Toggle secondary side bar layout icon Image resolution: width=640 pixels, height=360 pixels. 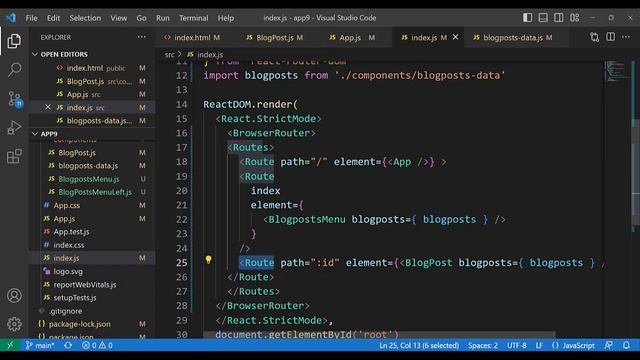click(x=559, y=18)
